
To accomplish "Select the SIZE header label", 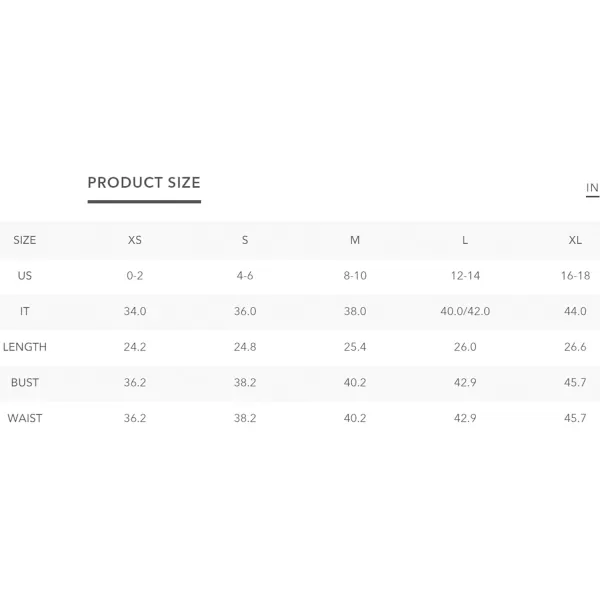I will click(24, 240).
